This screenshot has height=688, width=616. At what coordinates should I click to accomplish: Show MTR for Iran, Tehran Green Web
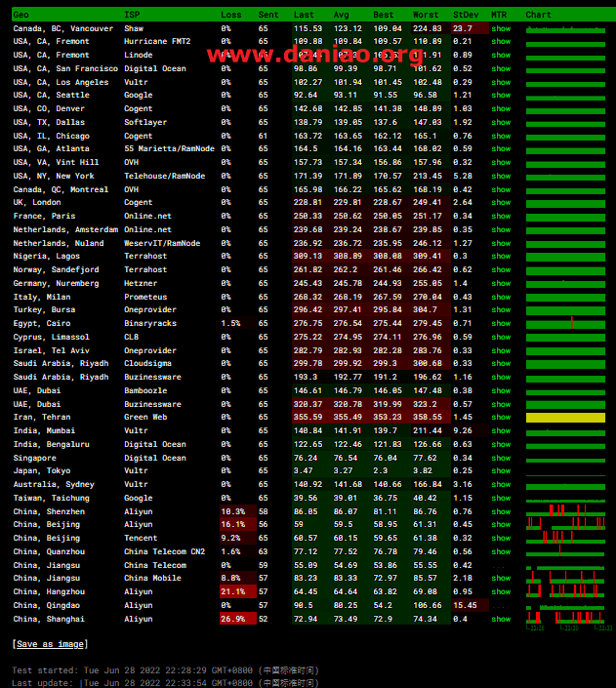(x=501, y=417)
